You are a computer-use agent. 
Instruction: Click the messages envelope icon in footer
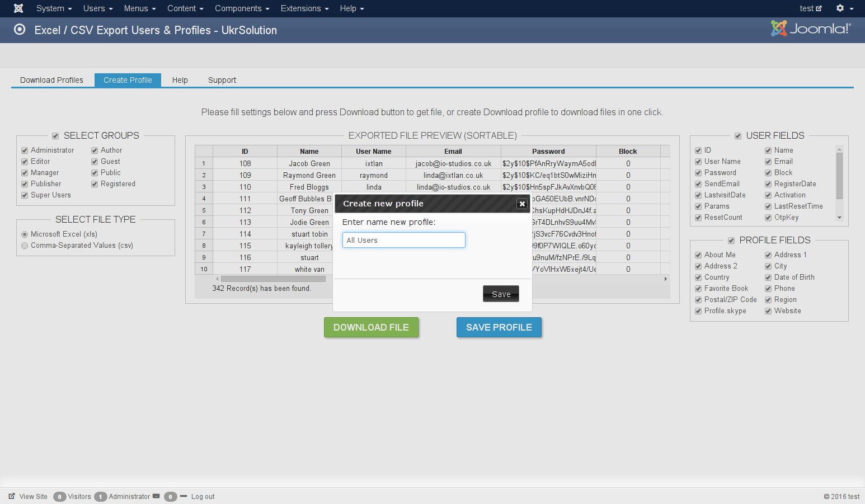pyautogui.click(x=156, y=496)
